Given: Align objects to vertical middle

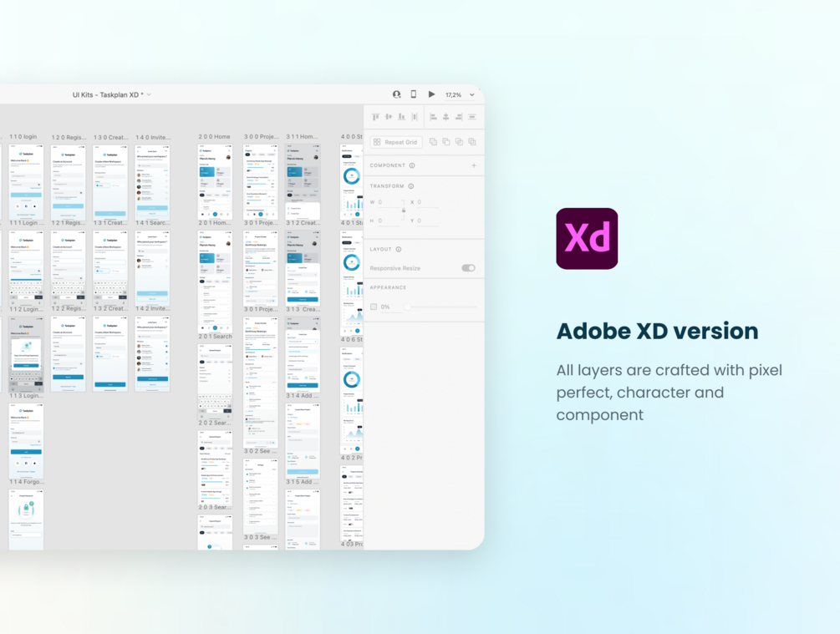Looking at the screenshot, I should tap(389, 117).
